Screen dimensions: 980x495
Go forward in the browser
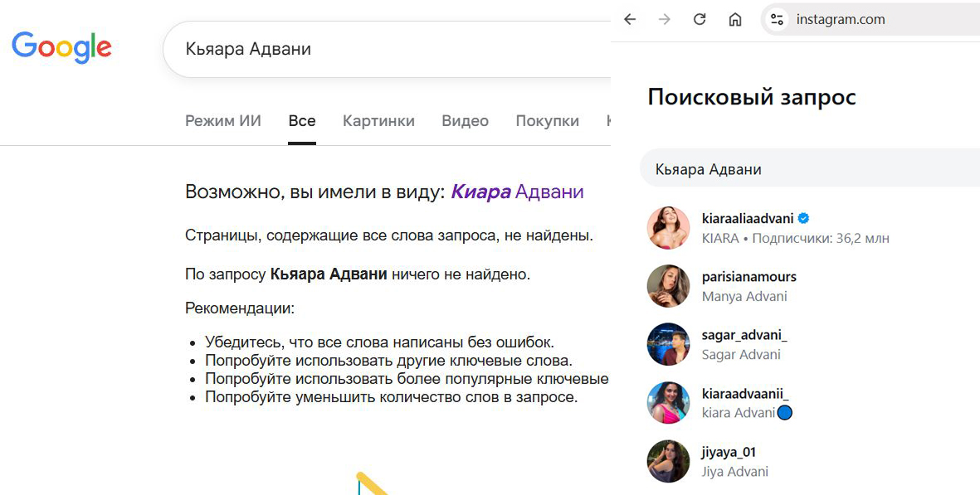click(665, 19)
